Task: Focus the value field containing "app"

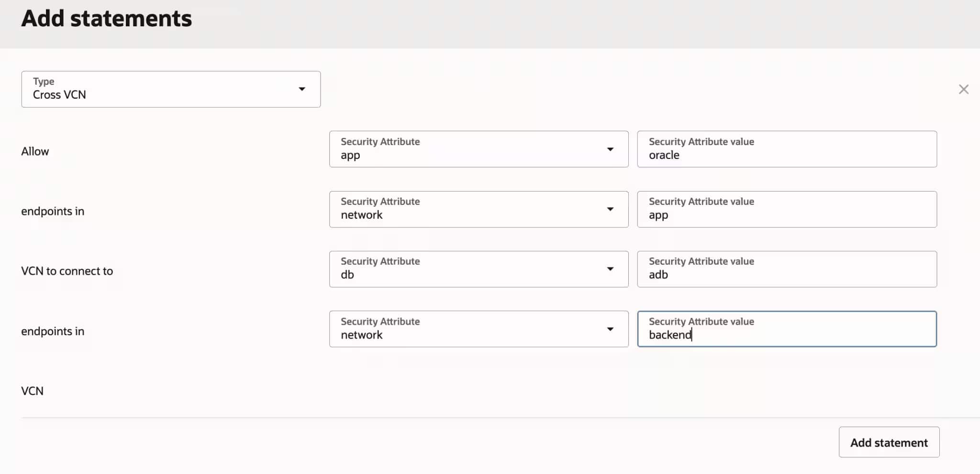Action: pos(787,209)
